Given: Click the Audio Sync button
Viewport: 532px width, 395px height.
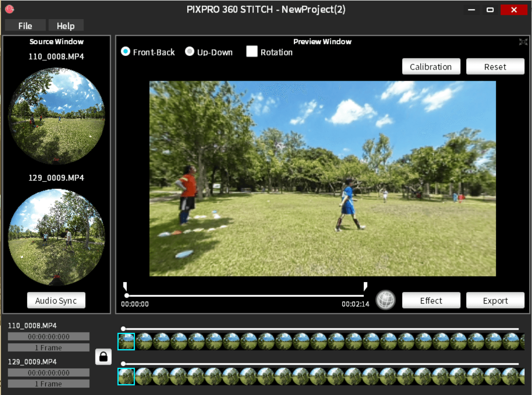Looking at the screenshot, I should pos(56,300).
